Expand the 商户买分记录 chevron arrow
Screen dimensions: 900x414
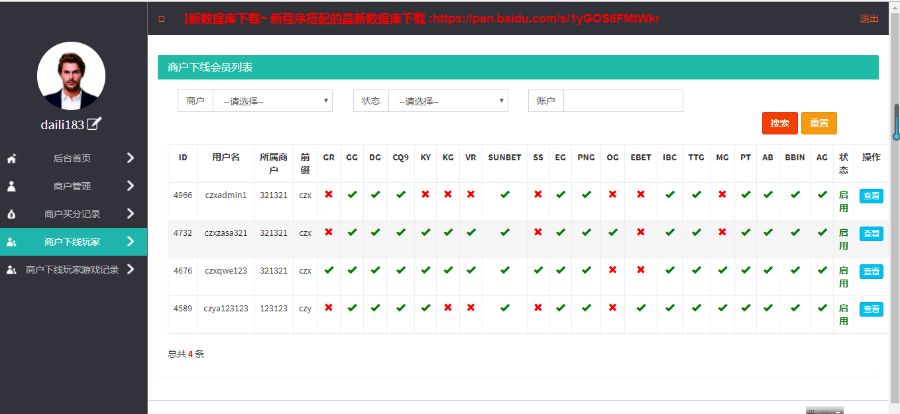tap(130, 214)
